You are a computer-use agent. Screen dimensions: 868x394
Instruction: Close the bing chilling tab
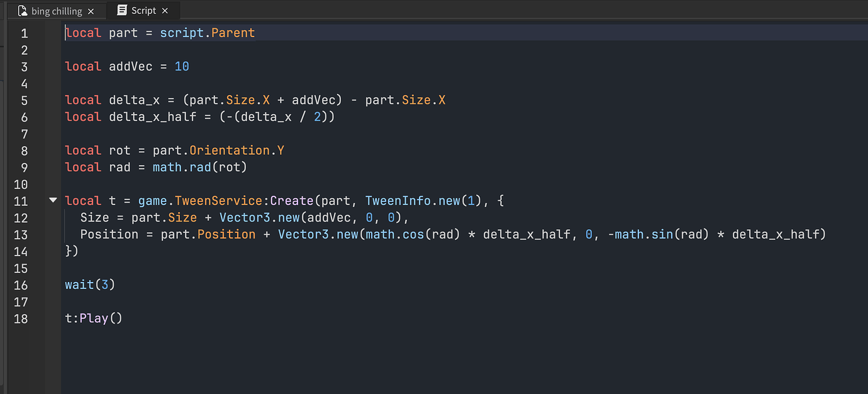91,11
